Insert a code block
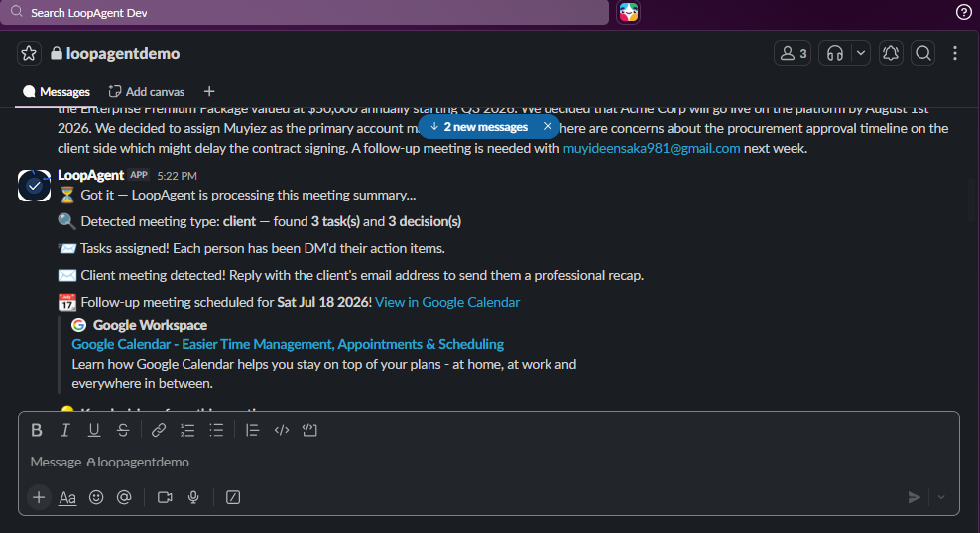This screenshot has width=980, height=533. point(310,430)
